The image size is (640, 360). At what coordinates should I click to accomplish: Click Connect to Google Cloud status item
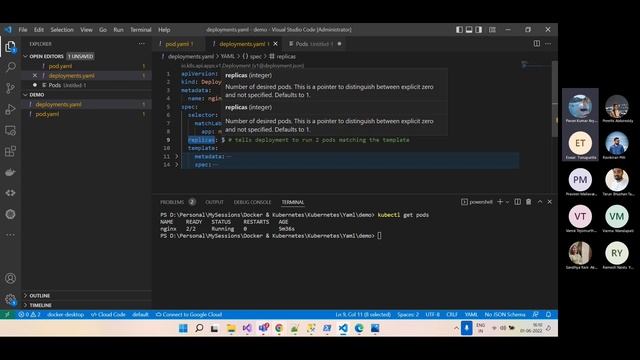click(189, 315)
